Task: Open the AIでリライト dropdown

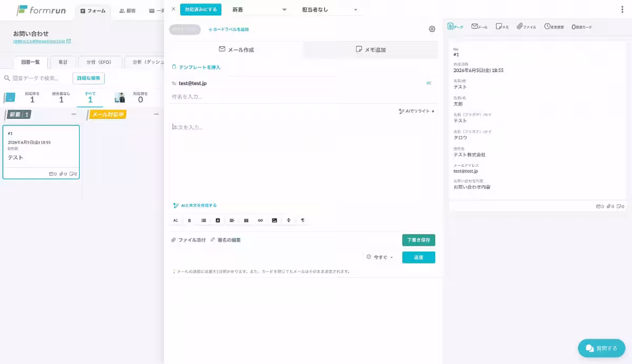Action: (x=417, y=111)
